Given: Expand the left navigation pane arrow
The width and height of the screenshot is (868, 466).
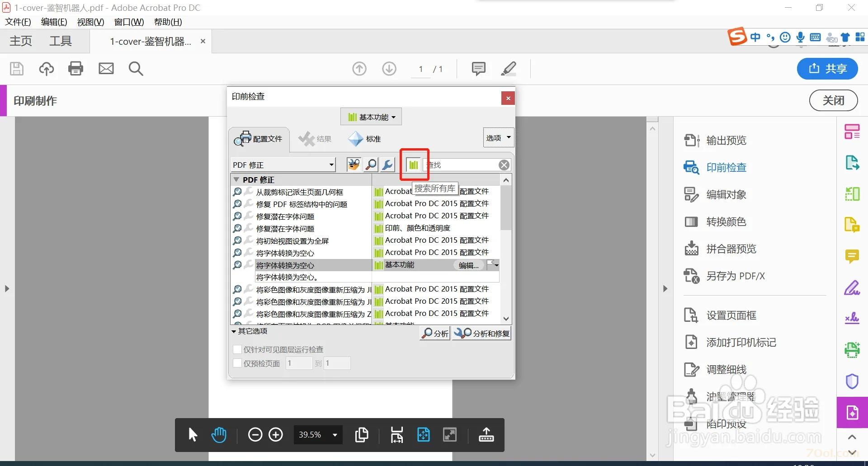Looking at the screenshot, I should 7,288.
